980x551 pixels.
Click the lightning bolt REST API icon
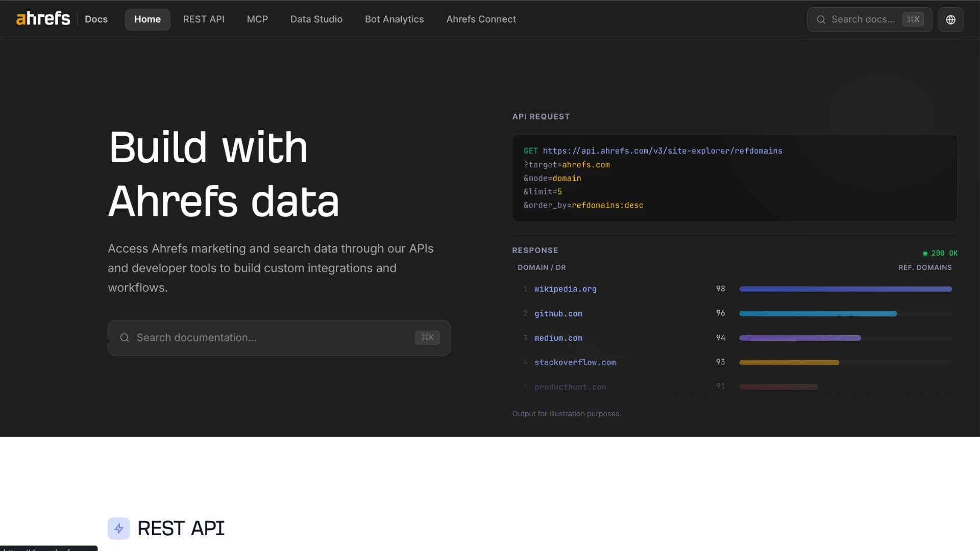(x=118, y=529)
